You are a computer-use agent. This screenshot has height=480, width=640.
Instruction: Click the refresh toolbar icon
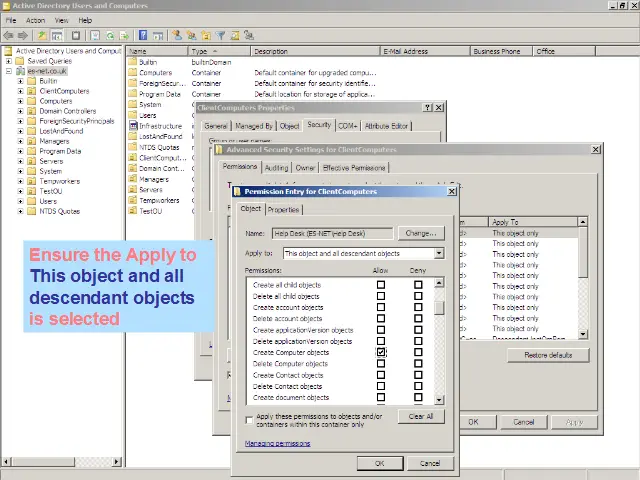coord(110,35)
